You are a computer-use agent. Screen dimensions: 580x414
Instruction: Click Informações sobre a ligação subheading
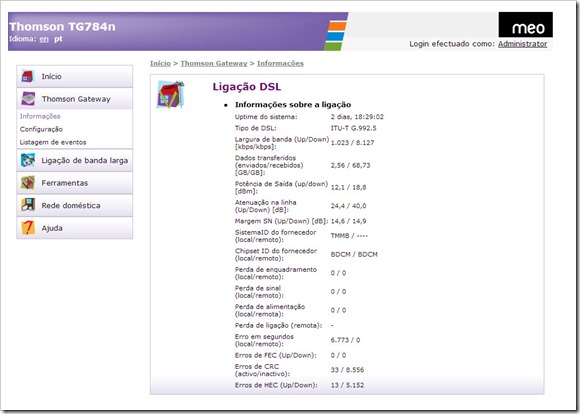click(x=293, y=105)
